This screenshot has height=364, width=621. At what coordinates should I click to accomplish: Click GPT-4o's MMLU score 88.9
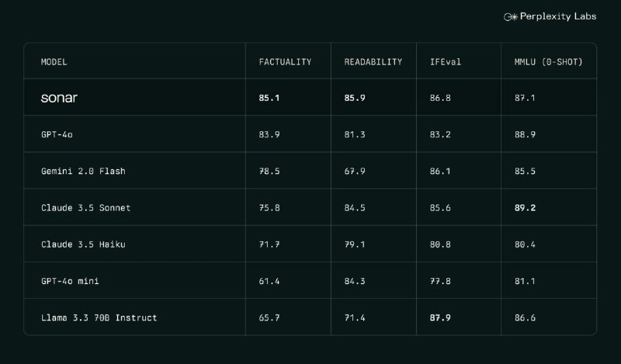525,135
